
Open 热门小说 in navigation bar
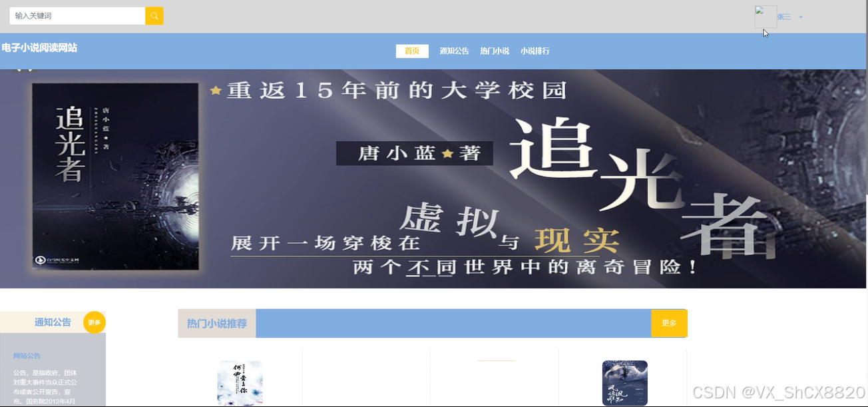coord(495,51)
